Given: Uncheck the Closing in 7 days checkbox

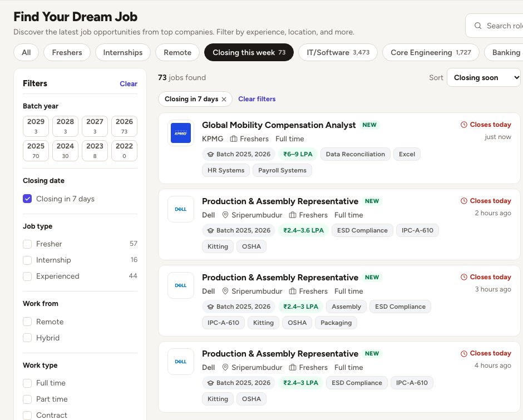Looking at the screenshot, I should 27,199.
